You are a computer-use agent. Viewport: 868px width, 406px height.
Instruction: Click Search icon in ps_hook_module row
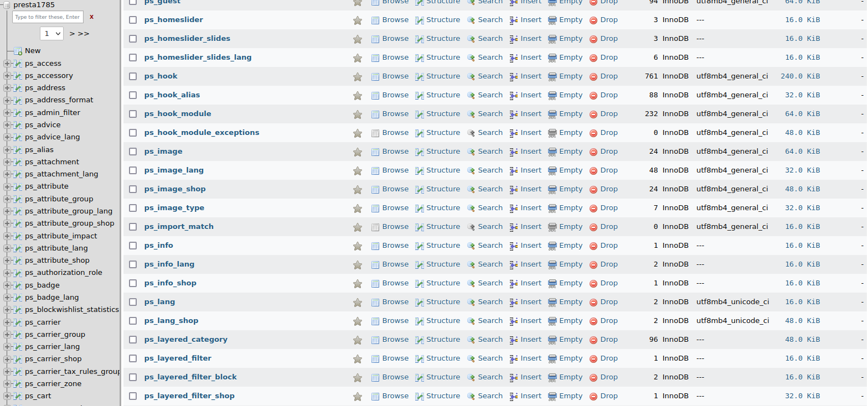471,114
